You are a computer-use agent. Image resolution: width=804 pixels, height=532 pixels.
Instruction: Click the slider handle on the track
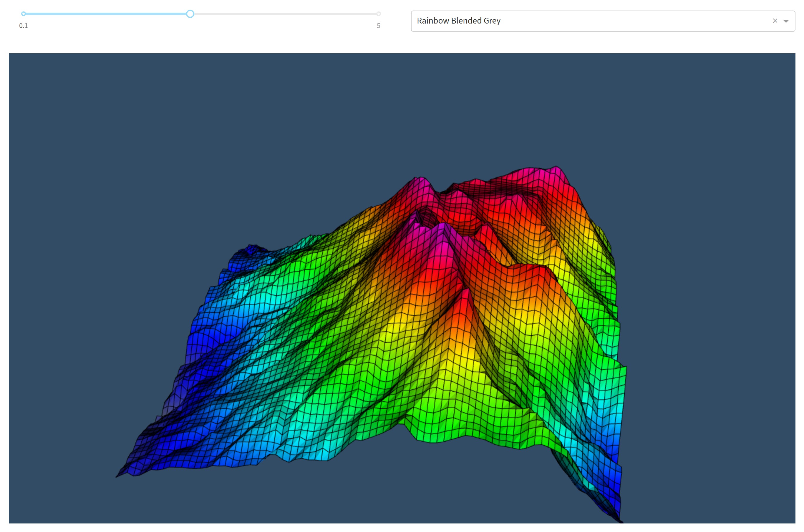[190, 14]
